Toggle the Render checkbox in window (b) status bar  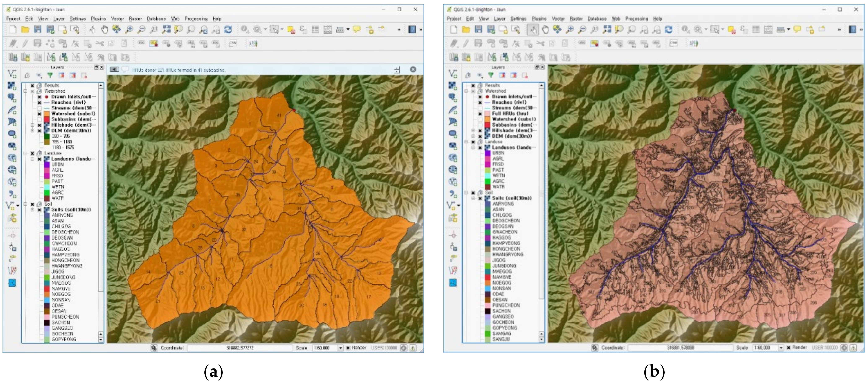point(789,347)
